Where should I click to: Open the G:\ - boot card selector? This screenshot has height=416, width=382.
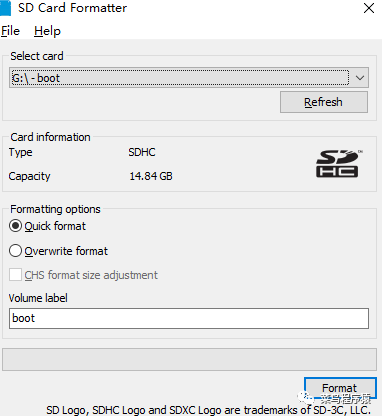(x=189, y=78)
